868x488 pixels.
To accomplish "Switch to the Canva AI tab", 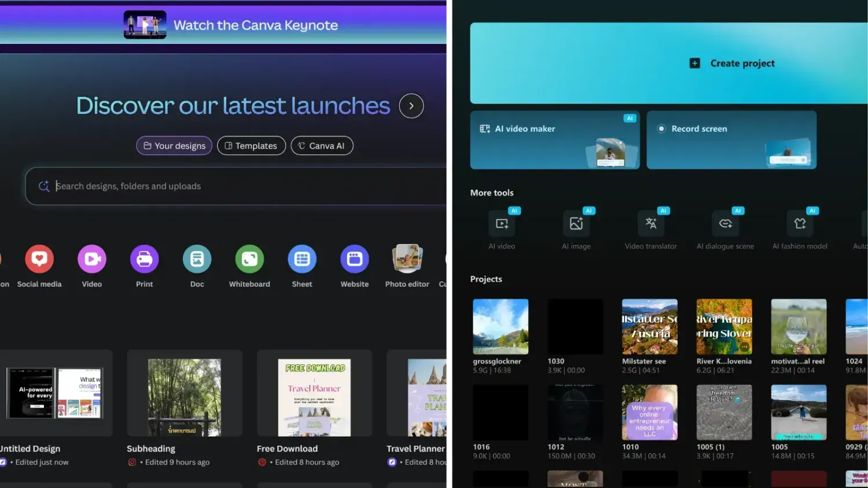I will tap(322, 145).
